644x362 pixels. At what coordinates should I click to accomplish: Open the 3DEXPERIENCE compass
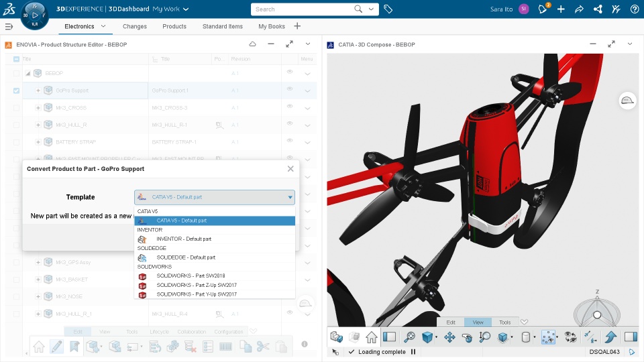pos(34,15)
